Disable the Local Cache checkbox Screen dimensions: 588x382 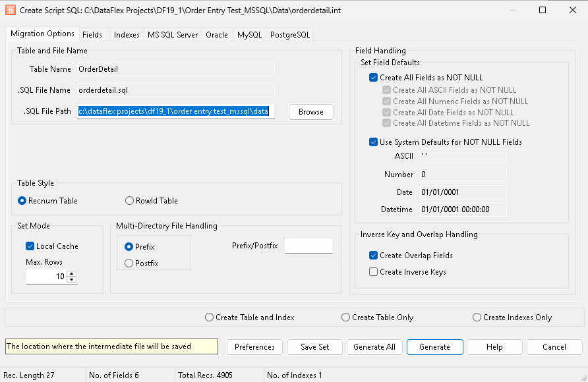[30, 246]
